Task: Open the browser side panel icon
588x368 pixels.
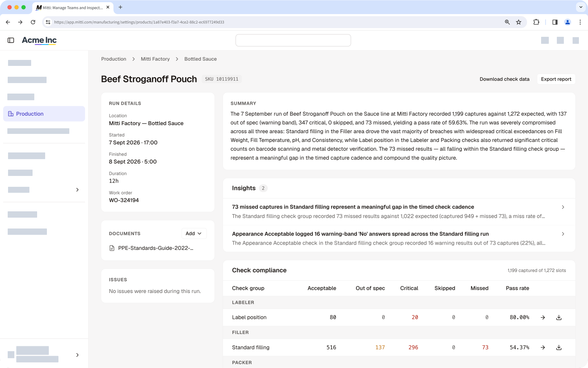Action: coord(555,22)
